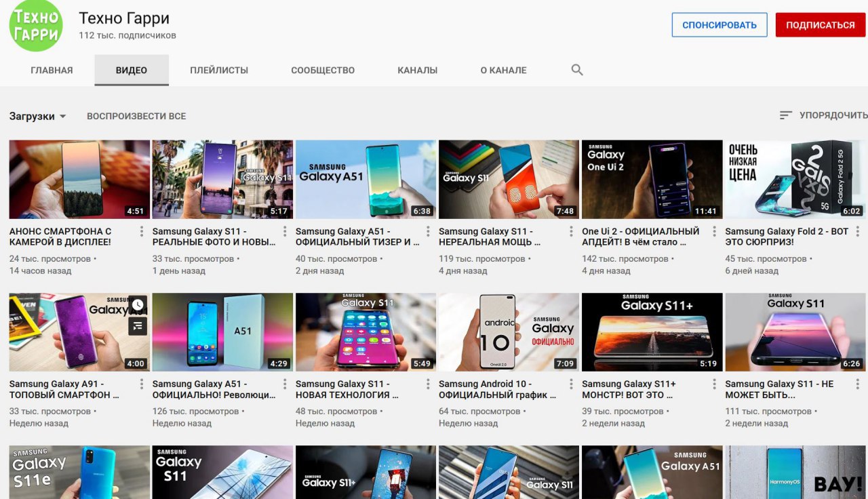Play the 5:17 Galaxy S11 thumbnail
The image size is (868, 499).
222,180
